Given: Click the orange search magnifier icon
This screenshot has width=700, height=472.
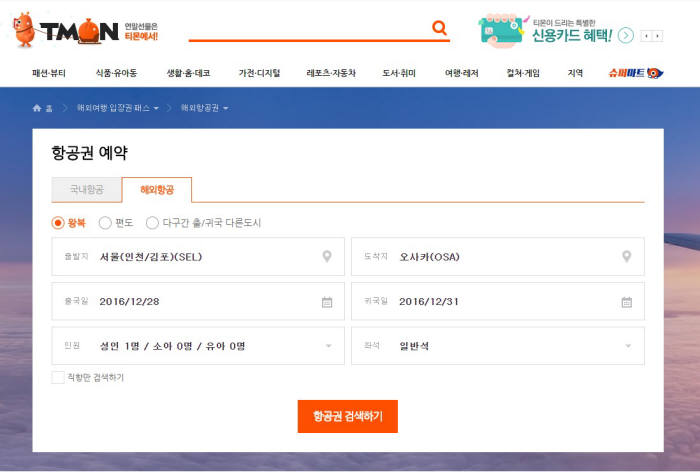Looking at the screenshot, I should point(439,28).
